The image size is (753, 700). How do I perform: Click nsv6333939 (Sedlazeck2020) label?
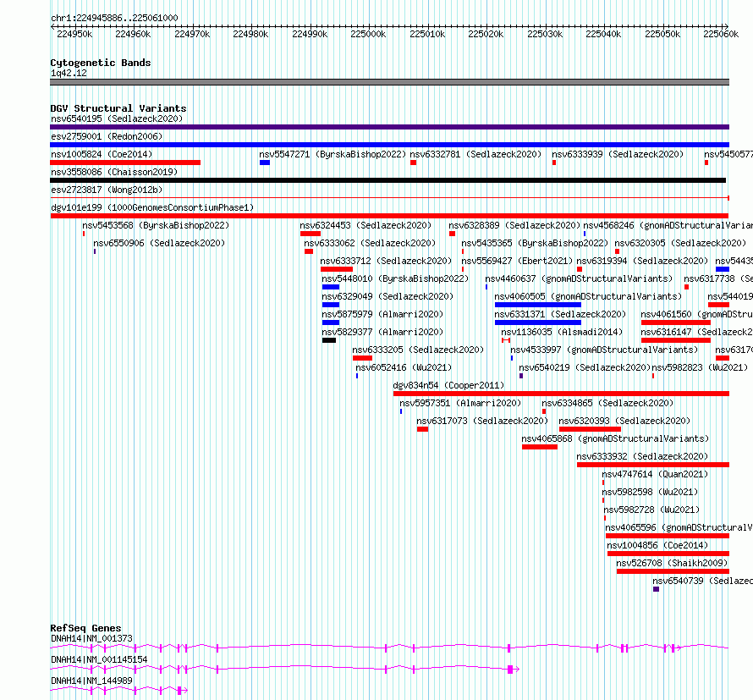pos(618,154)
